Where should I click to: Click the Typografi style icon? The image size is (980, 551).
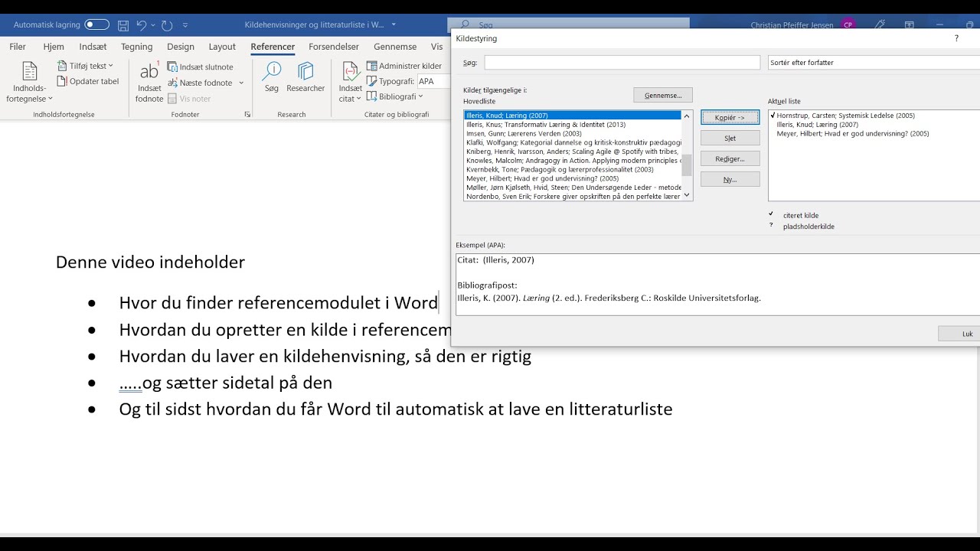[372, 81]
